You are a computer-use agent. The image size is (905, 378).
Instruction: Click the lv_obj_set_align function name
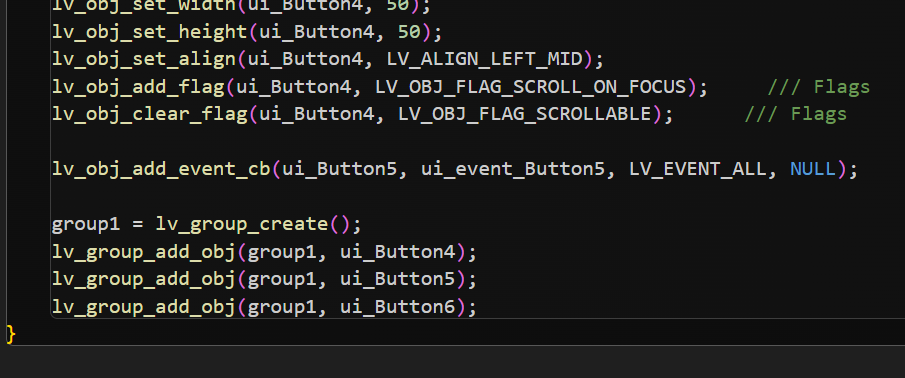[144, 59]
